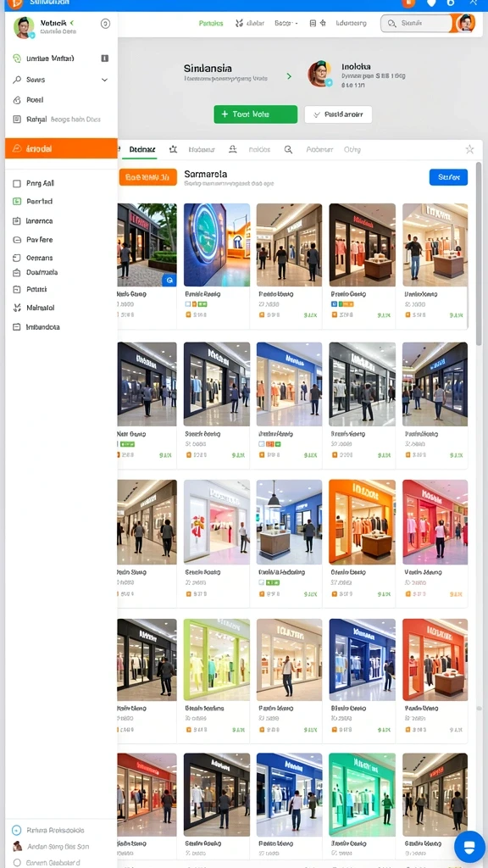
Task: Expand the chevron on the second sidebar row
Action: pyautogui.click(x=104, y=80)
